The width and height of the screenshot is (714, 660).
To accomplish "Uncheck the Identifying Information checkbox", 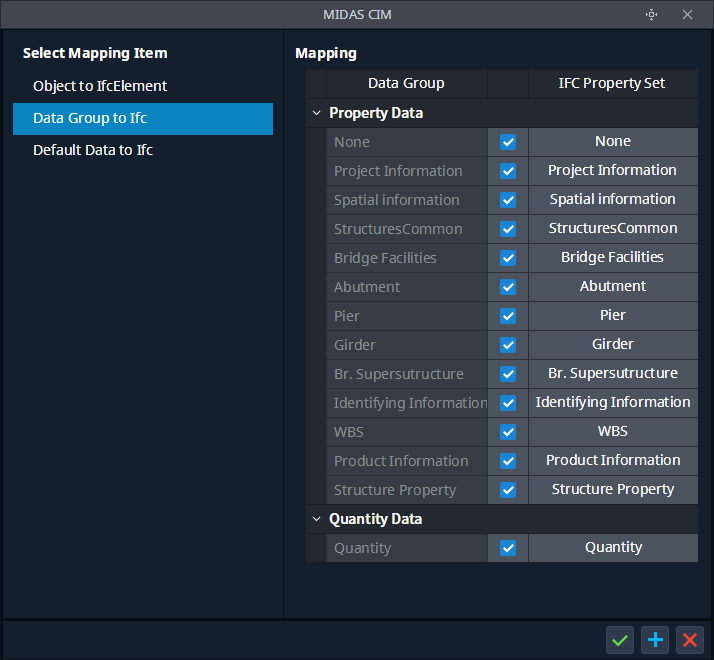I will pyautogui.click(x=508, y=403).
